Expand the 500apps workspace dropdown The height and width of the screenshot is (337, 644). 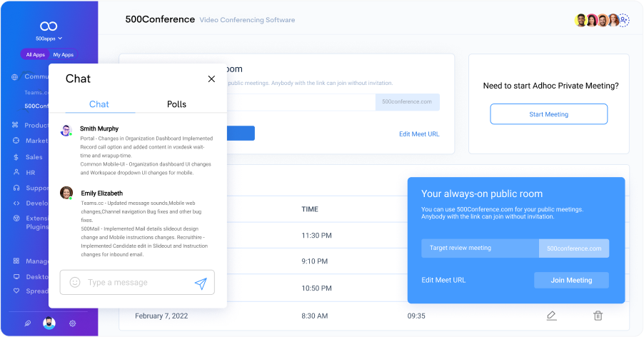(x=49, y=38)
